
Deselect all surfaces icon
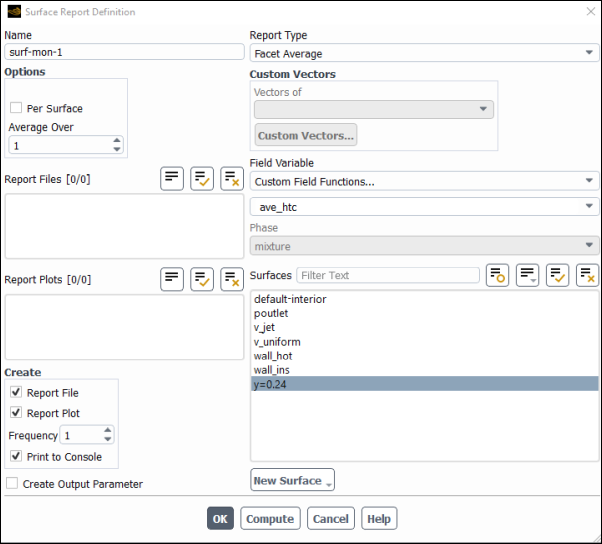coord(587,275)
